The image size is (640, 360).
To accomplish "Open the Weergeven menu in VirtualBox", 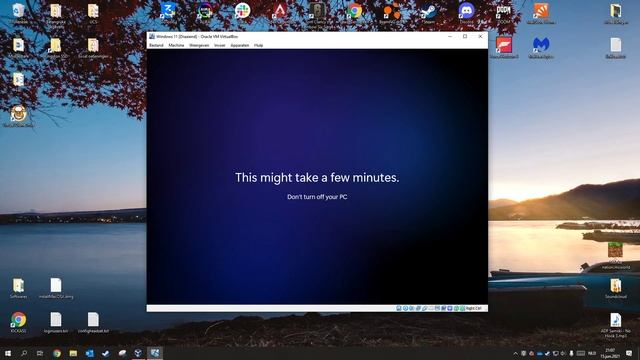I will pyautogui.click(x=199, y=45).
